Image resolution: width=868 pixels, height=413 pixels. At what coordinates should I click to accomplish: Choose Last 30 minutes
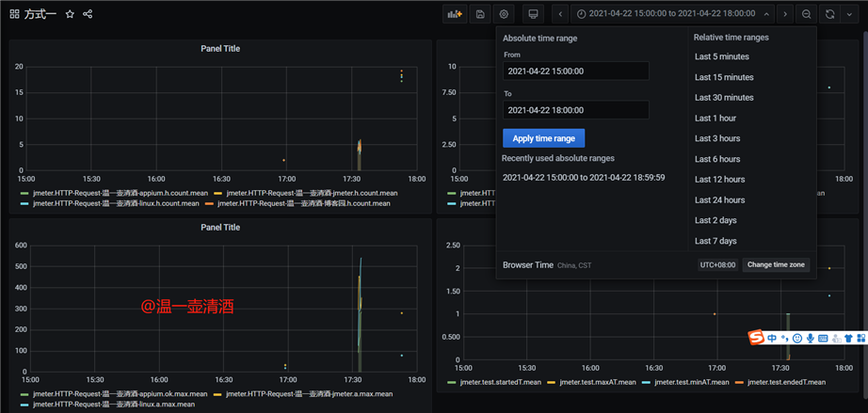pyautogui.click(x=724, y=97)
